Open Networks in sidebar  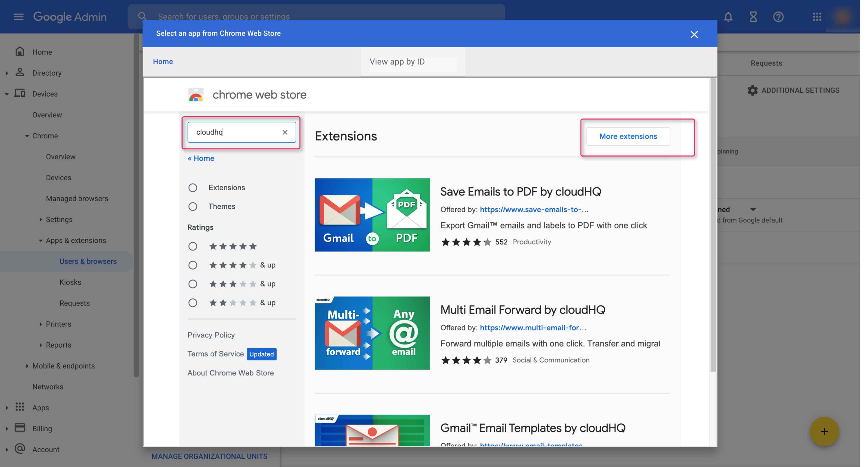tap(48, 387)
